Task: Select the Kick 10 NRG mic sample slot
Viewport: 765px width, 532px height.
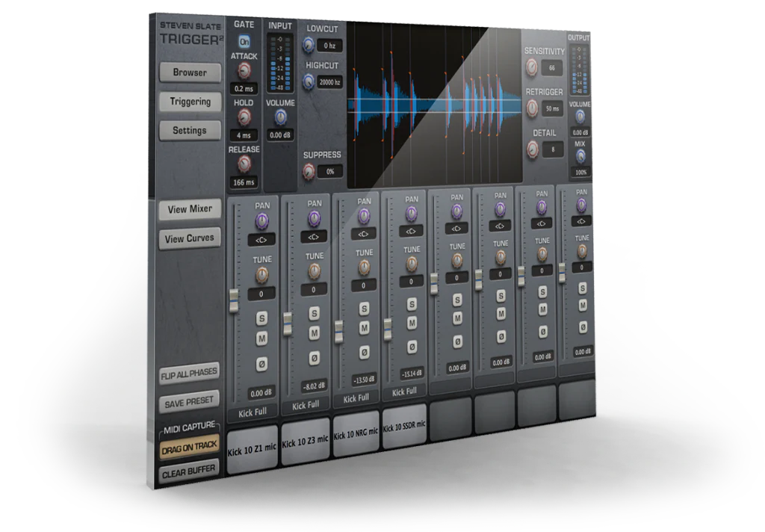Action: click(x=356, y=434)
